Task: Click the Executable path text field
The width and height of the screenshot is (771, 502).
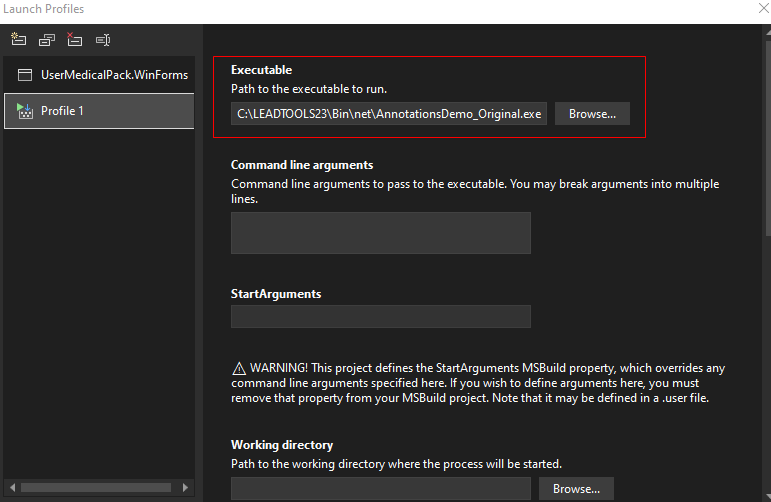Action: tap(389, 114)
